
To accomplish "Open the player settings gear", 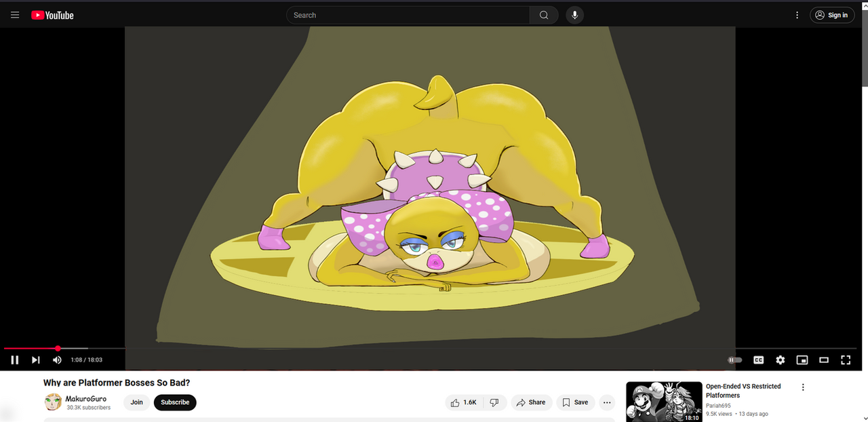I will tap(781, 360).
